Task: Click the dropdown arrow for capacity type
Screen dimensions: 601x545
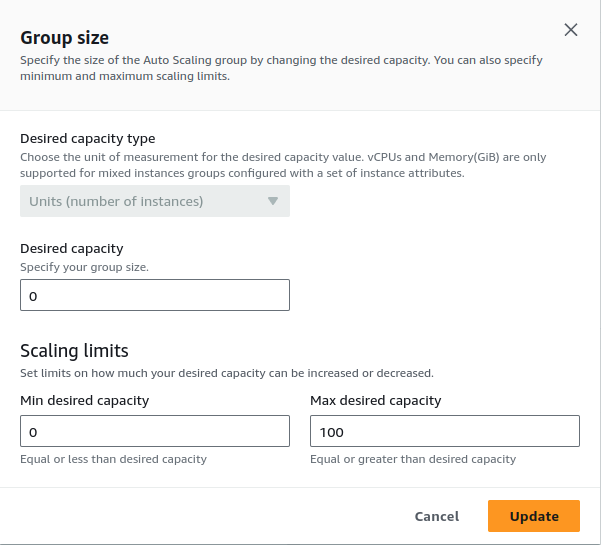Action: pyautogui.click(x=273, y=201)
